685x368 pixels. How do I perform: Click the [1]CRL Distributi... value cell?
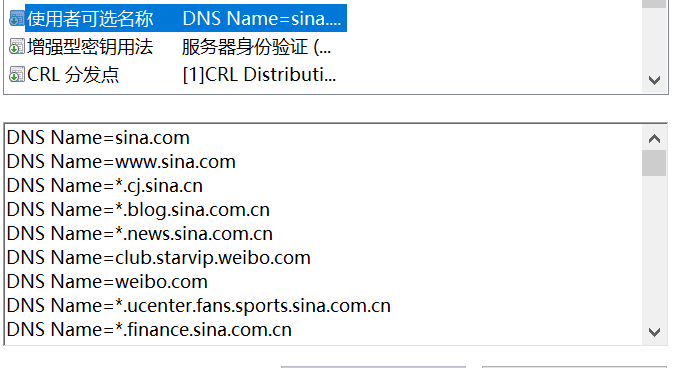pyautogui.click(x=259, y=75)
